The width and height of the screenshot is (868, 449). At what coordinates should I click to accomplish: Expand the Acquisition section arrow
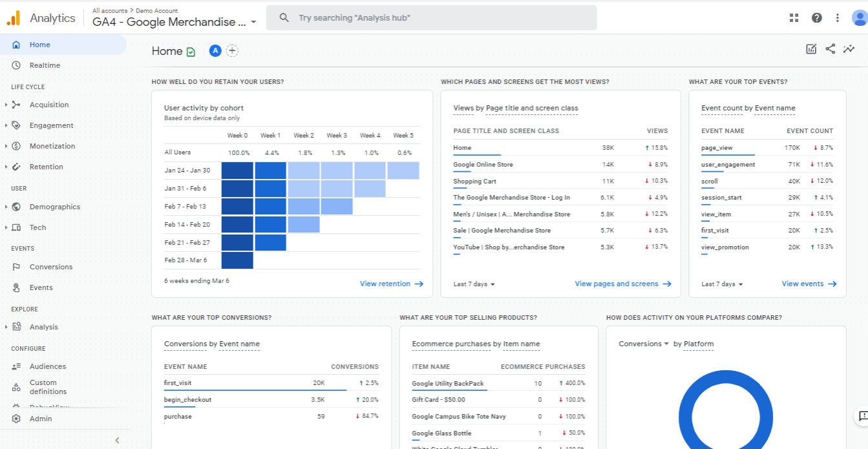coord(6,105)
